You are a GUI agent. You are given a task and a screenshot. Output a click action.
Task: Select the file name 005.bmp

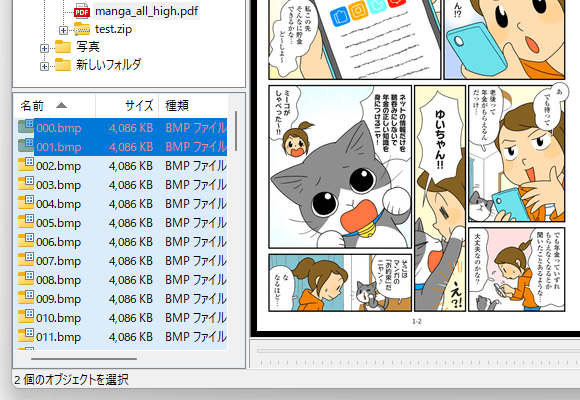coord(58,223)
